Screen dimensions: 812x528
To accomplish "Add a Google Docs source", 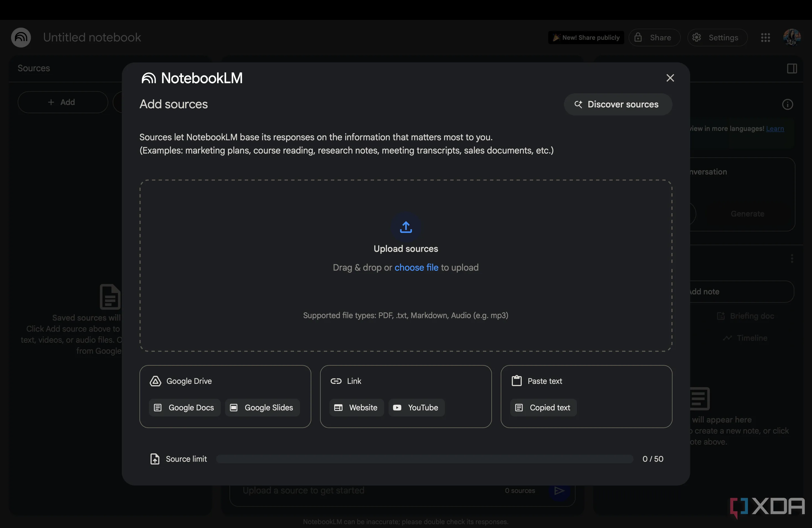I will tap(184, 408).
